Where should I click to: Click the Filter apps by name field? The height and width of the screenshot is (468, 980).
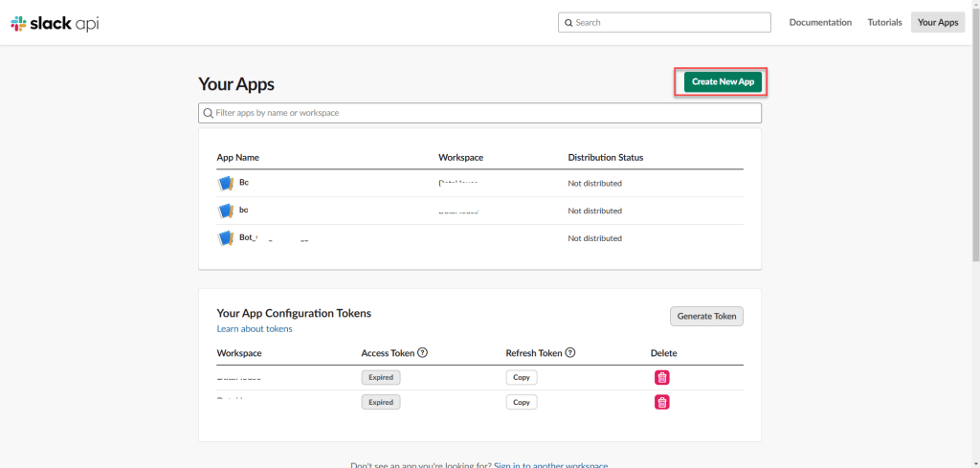479,113
